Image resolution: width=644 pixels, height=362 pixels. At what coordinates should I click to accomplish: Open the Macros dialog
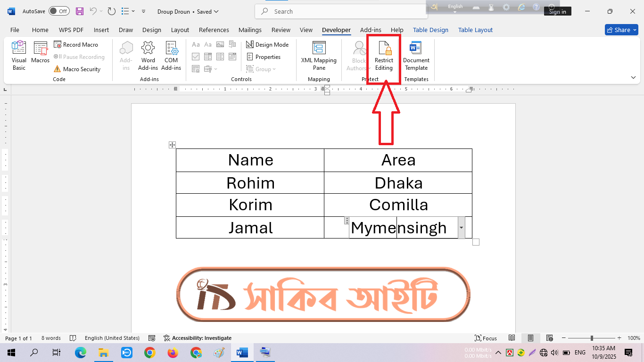pyautogui.click(x=40, y=53)
